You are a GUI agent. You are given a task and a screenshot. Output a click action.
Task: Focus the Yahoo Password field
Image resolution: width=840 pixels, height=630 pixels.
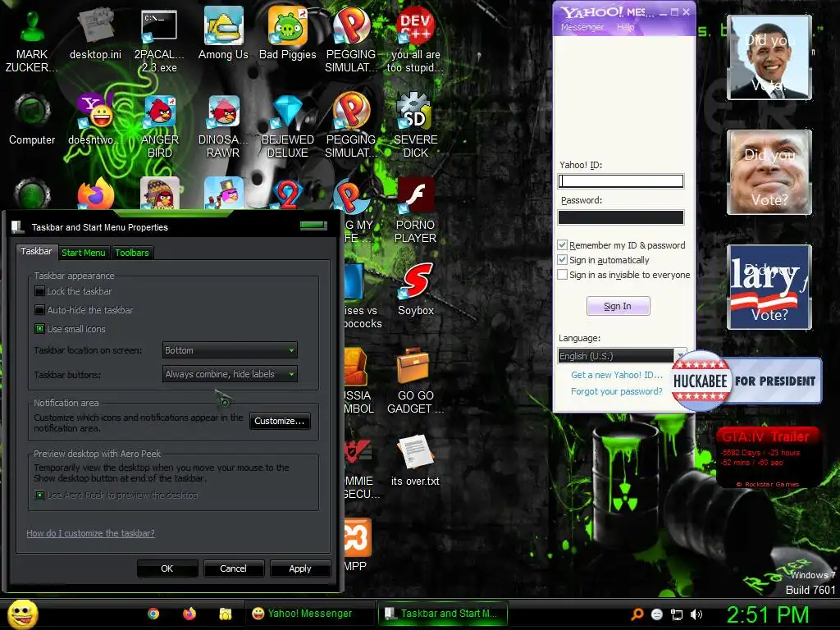(621, 217)
